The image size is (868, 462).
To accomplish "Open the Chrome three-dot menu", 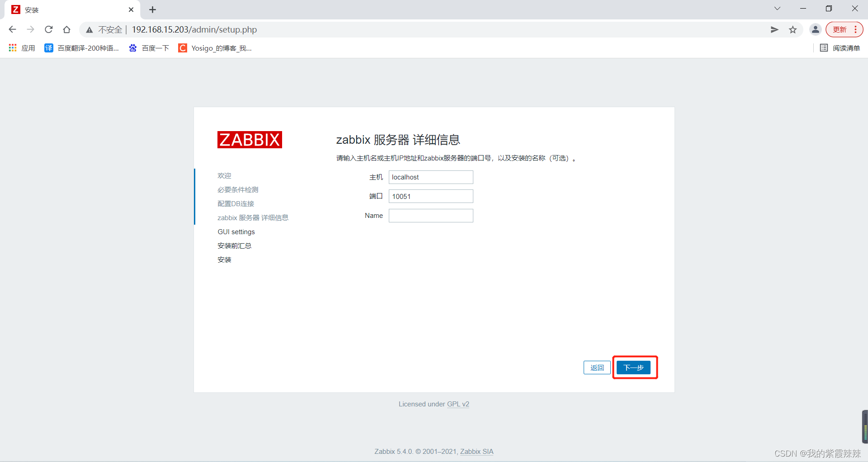I will [x=856, y=29].
